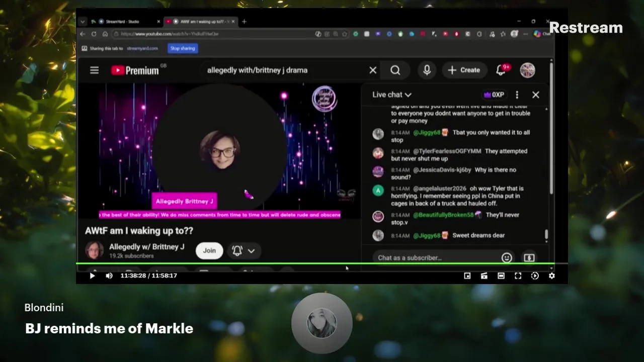Click the Join membership button

209,250
